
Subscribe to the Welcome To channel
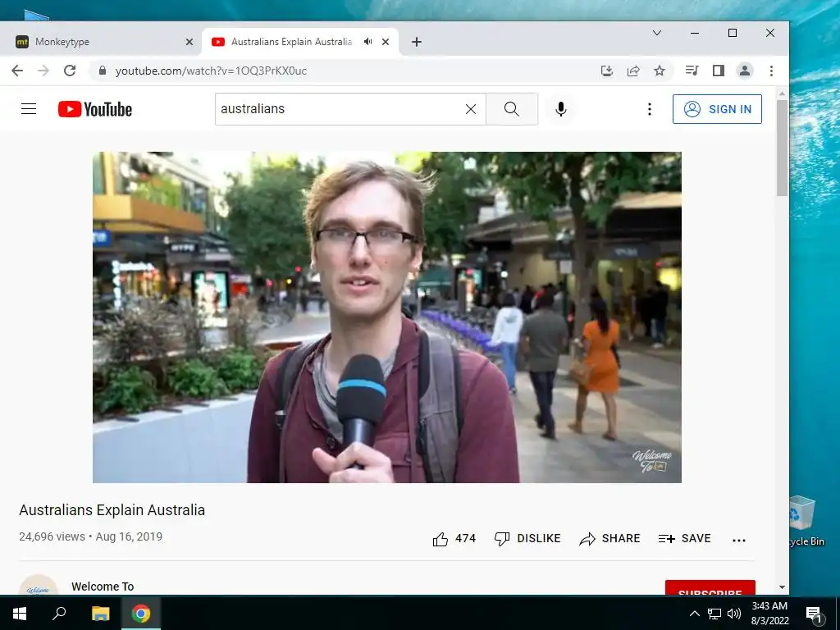coord(710,587)
